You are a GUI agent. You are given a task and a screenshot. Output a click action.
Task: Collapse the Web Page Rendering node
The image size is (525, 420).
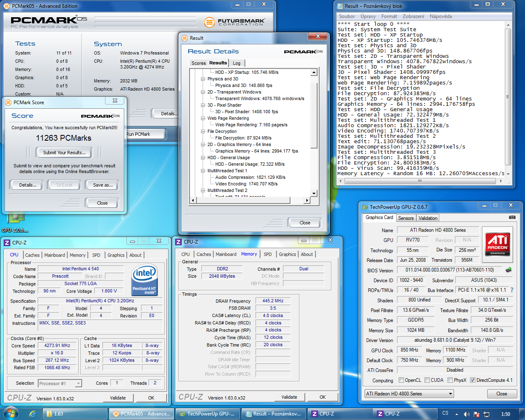pos(203,118)
